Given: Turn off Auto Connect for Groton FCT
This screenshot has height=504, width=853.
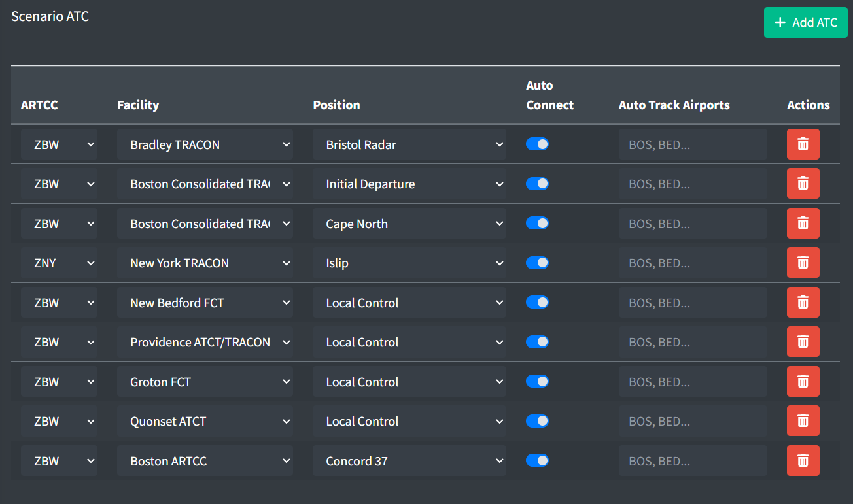Looking at the screenshot, I should tap(537, 381).
